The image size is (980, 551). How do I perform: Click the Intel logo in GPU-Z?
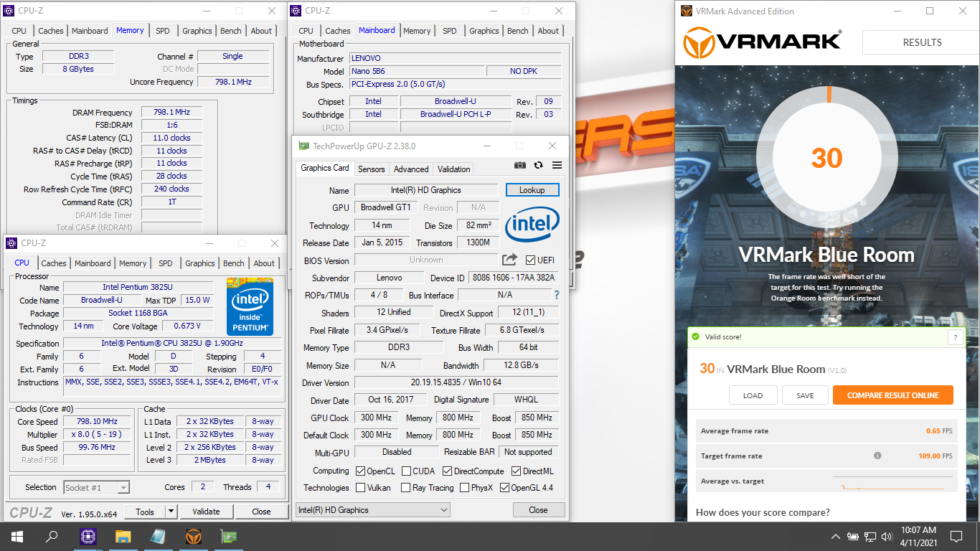coord(532,225)
